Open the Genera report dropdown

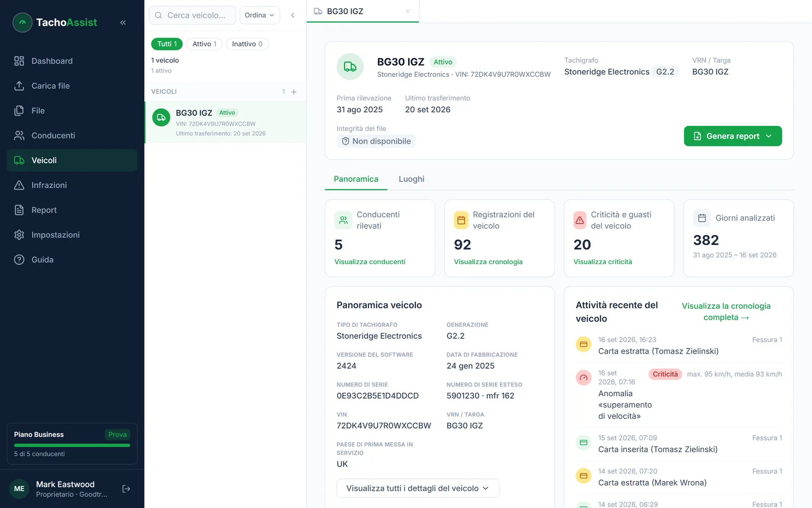(x=733, y=136)
